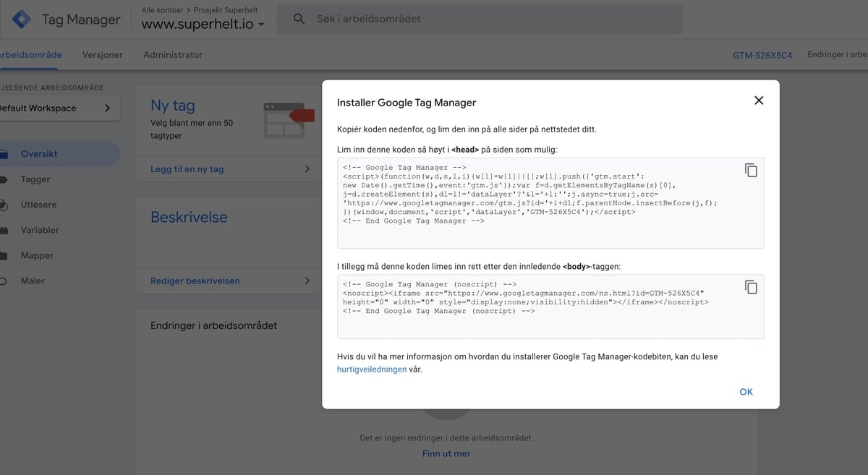
Task: Switch to the Administrator tab
Action: tap(173, 55)
